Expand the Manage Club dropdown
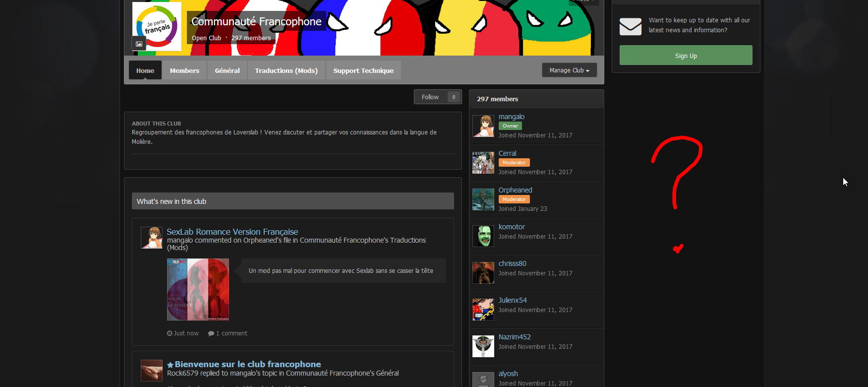Image resolution: width=868 pixels, height=387 pixels. click(570, 70)
